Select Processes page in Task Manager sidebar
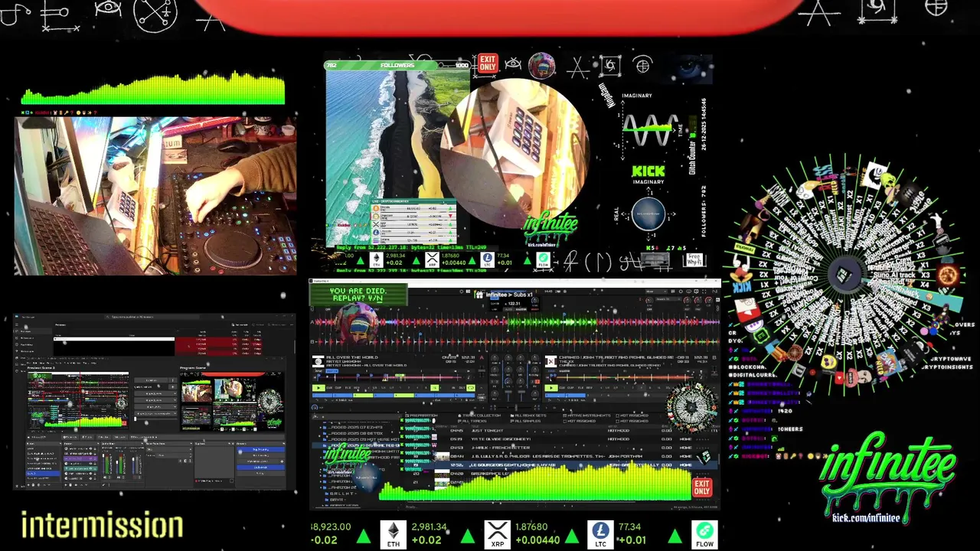The width and height of the screenshot is (980, 551). pos(33,331)
